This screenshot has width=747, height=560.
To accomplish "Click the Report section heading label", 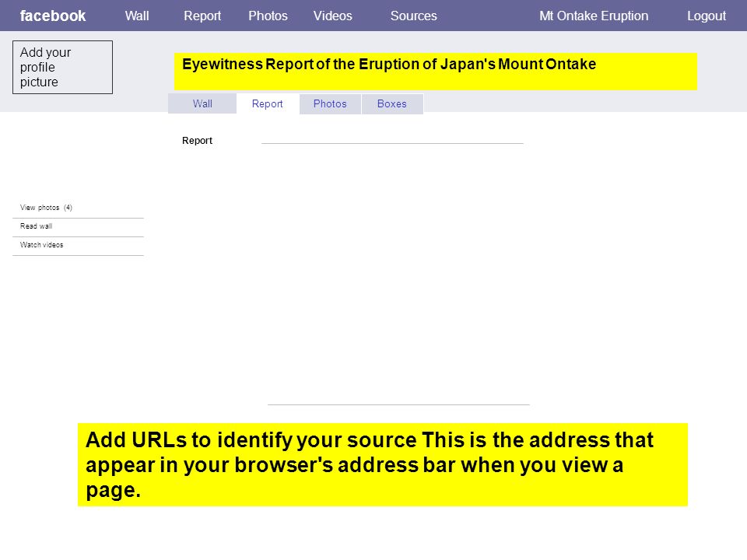I will (197, 141).
